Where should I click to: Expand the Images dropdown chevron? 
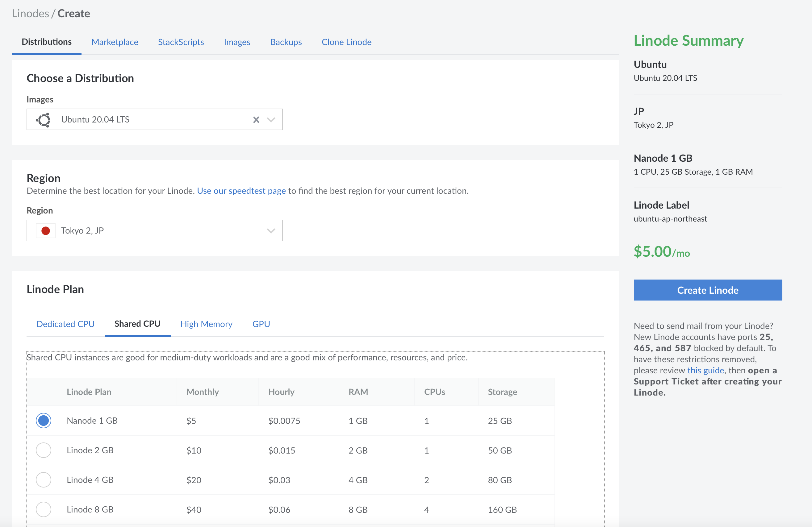[271, 120]
